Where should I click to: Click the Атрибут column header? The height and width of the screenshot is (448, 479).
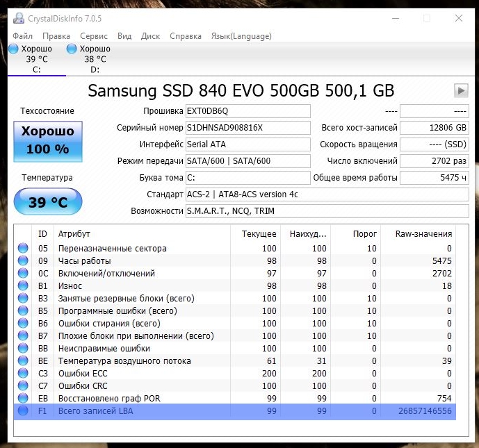[142, 234]
